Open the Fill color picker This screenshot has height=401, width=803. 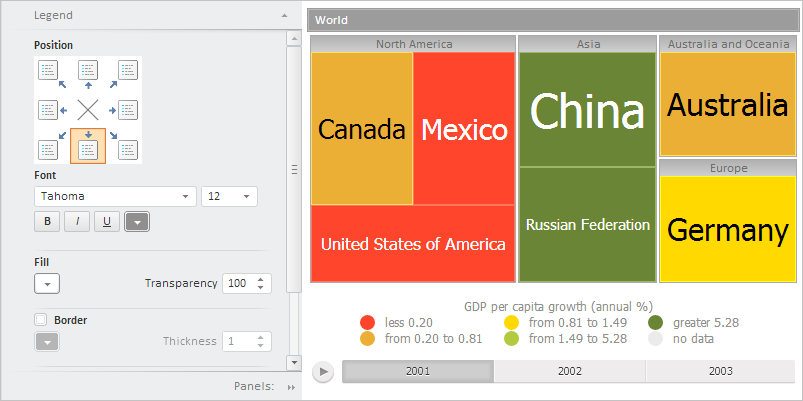click(x=47, y=283)
